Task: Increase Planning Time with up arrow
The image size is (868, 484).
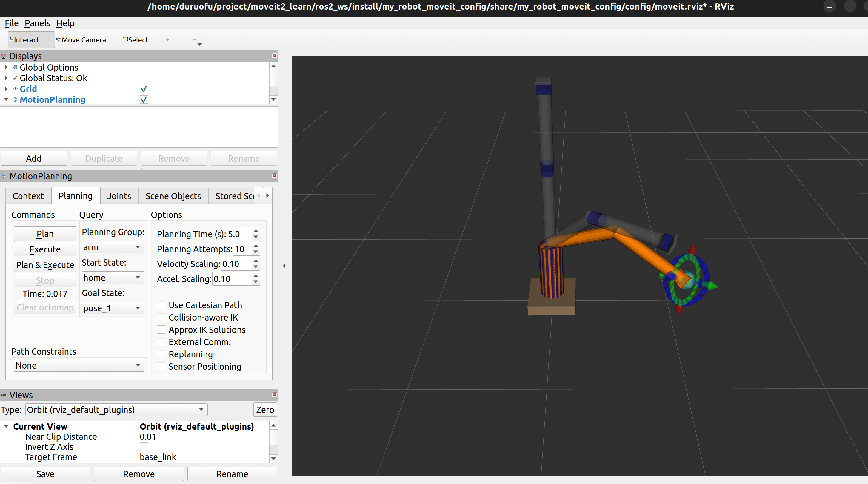Action: pos(256,231)
